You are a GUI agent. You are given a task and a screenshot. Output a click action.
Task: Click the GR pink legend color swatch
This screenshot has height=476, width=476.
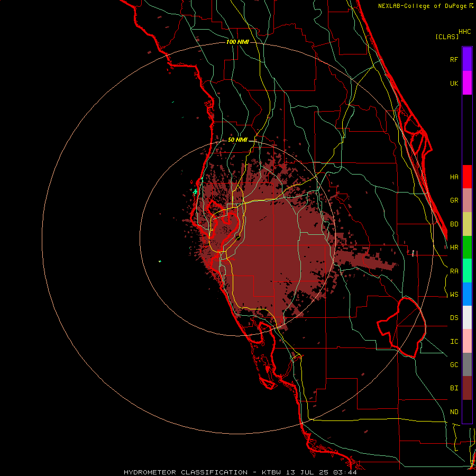click(467, 200)
